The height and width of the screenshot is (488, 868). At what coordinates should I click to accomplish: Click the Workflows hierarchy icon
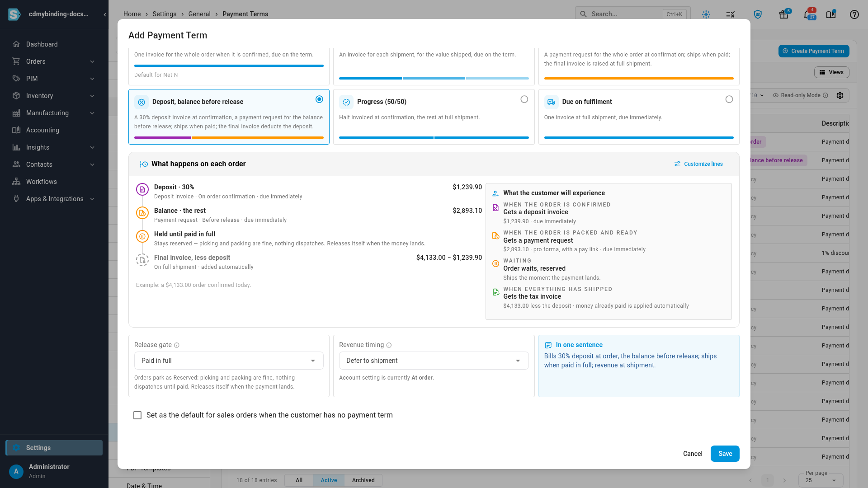(x=16, y=182)
